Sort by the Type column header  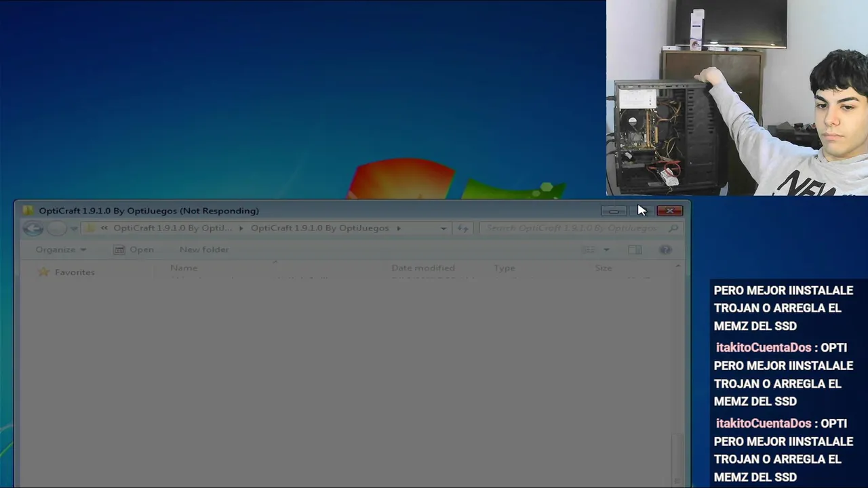pos(505,268)
